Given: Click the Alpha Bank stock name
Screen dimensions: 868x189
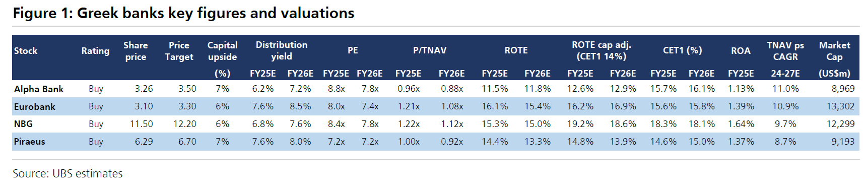Looking at the screenshot, I should 39,89.
